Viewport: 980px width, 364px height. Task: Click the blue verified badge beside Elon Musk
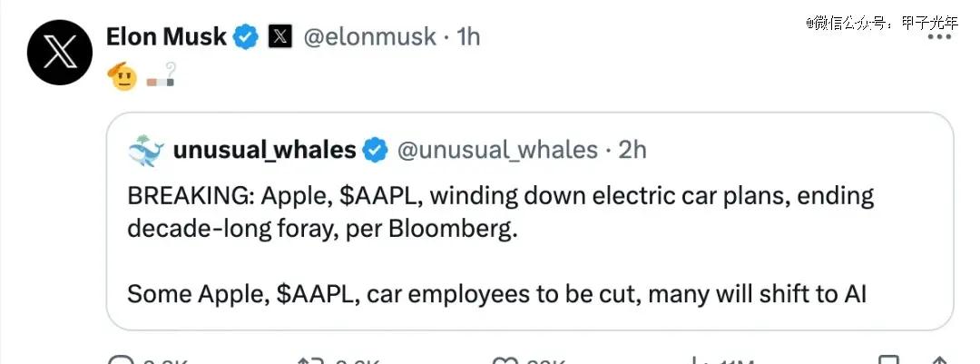tap(246, 37)
